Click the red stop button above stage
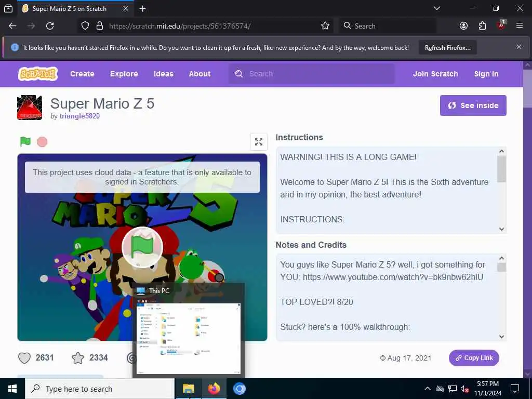 coord(42,142)
